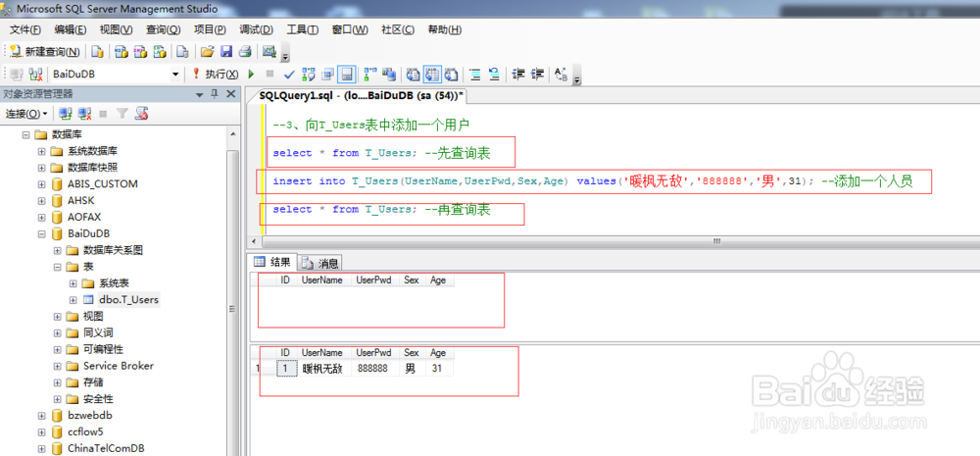Click the 888888 UserPwd cell
Image resolution: width=980 pixels, height=456 pixels.
tap(374, 369)
